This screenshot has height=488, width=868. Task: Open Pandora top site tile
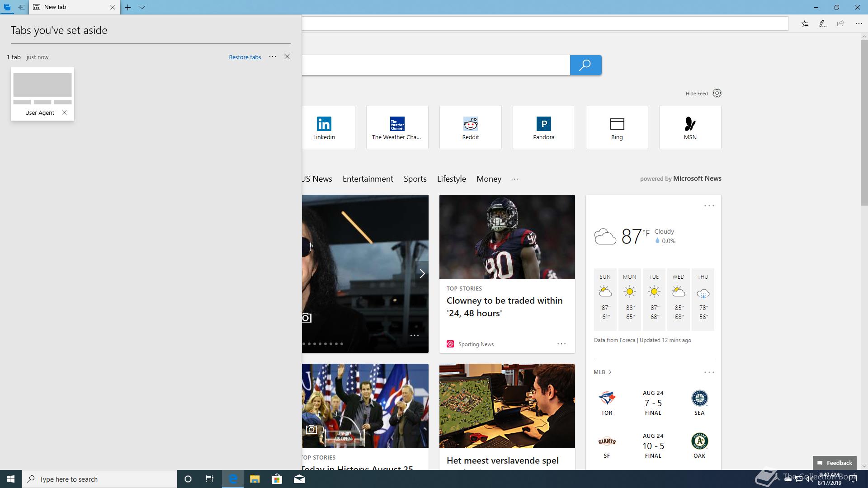pos(543,127)
